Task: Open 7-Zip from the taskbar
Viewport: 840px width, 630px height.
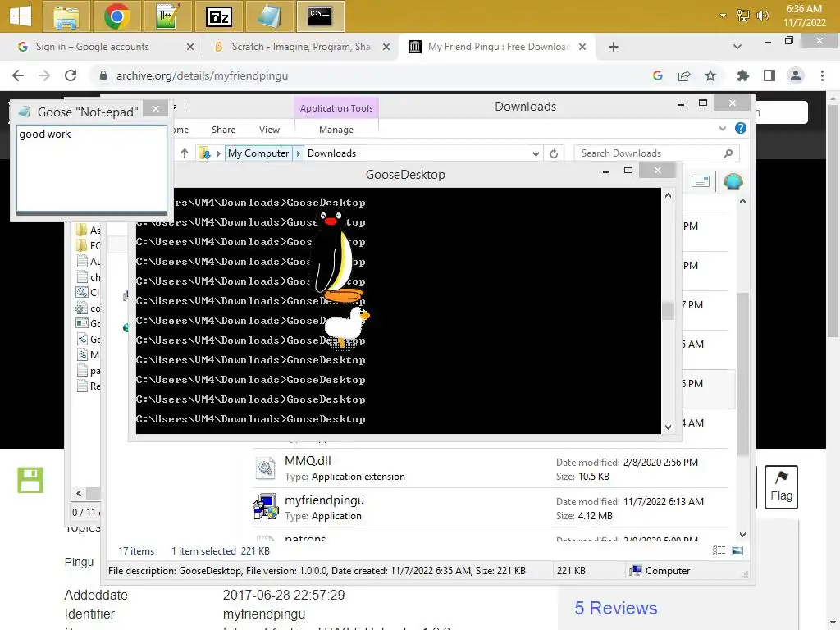Action: tap(218, 16)
